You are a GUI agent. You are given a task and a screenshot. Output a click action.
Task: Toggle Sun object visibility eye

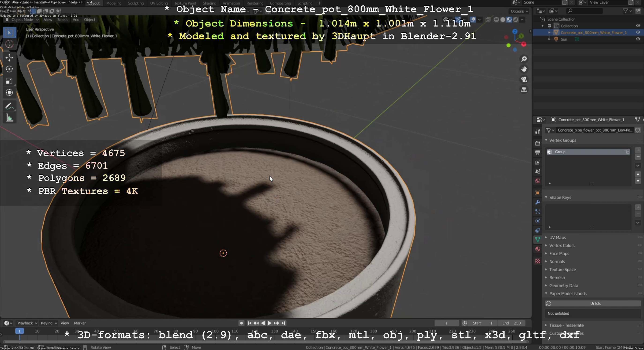(638, 39)
